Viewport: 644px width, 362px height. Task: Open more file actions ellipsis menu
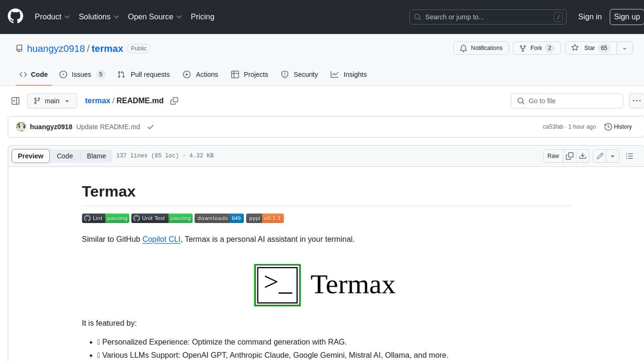tap(636, 101)
